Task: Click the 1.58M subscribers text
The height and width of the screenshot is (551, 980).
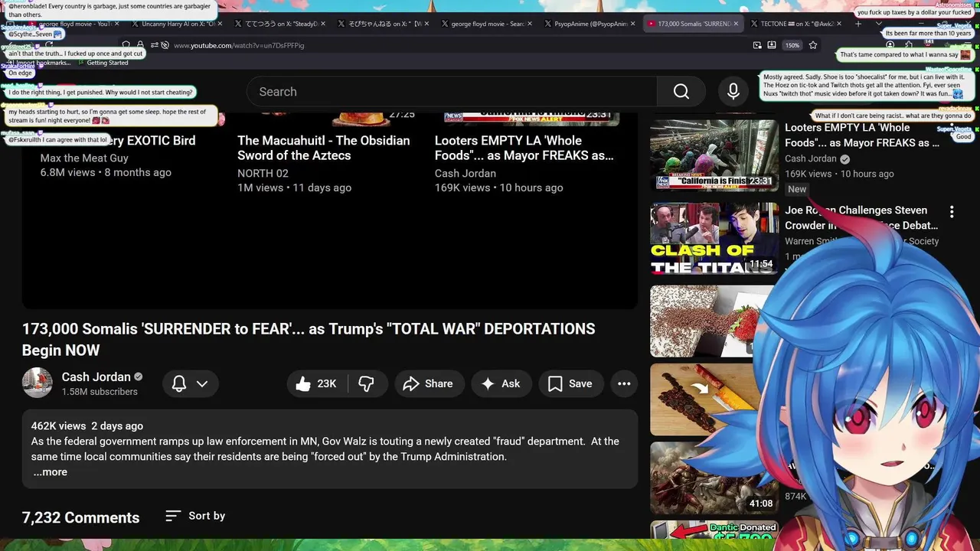Action: click(100, 392)
